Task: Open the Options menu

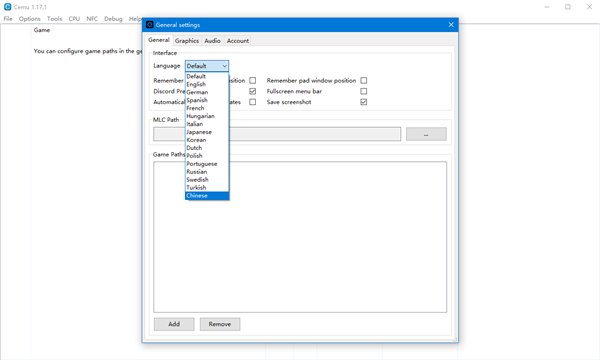Action: (x=29, y=18)
